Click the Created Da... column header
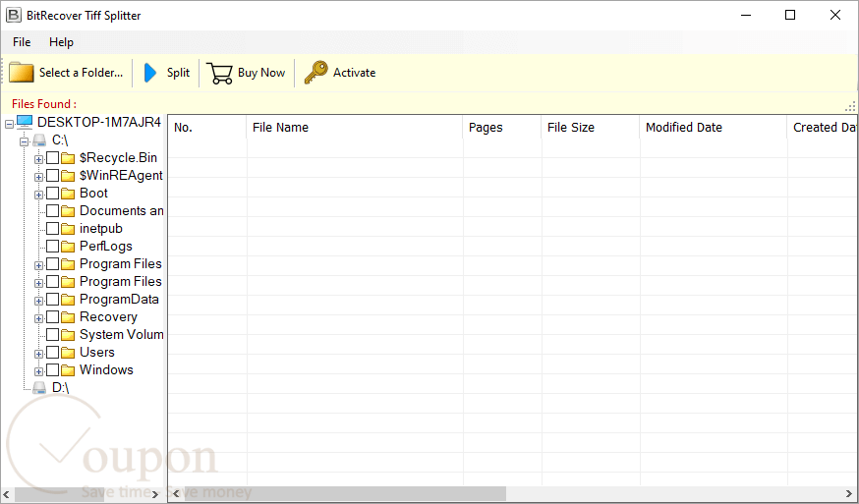 (822, 127)
